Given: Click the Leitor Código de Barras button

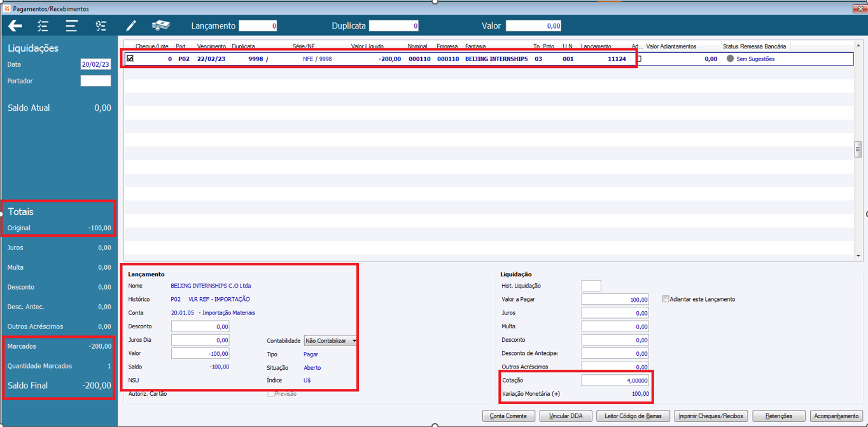Looking at the screenshot, I should point(633,416).
